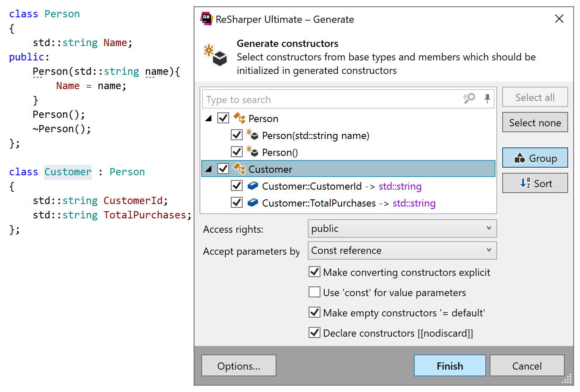Uncheck 'Make converting constructors explicit'
Screen dimensions: 580x392
(315, 272)
